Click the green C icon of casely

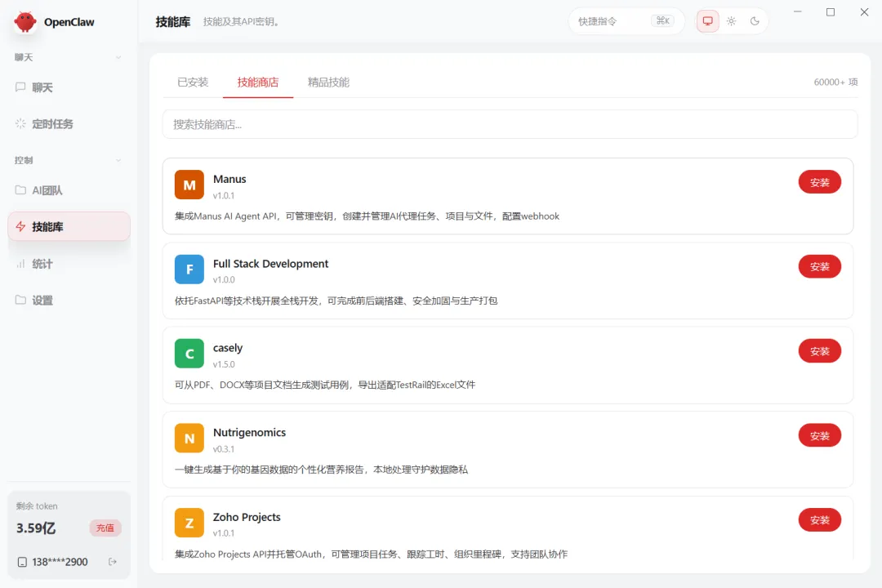tap(189, 354)
